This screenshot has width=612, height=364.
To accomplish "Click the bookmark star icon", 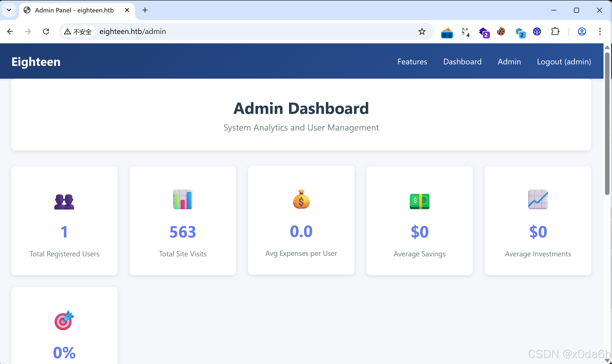I will [422, 31].
